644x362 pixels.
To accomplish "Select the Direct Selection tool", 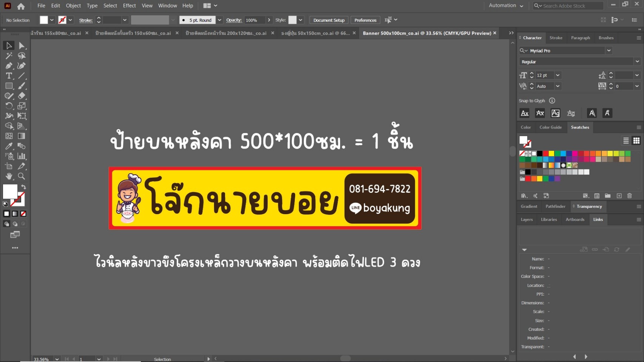I will [x=22, y=46].
